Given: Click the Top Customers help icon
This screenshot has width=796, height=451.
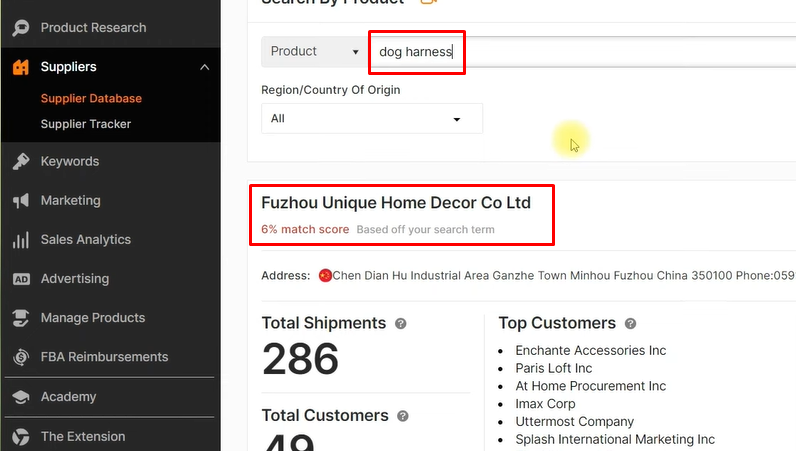Looking at the screenshot, I should point(631,324).
